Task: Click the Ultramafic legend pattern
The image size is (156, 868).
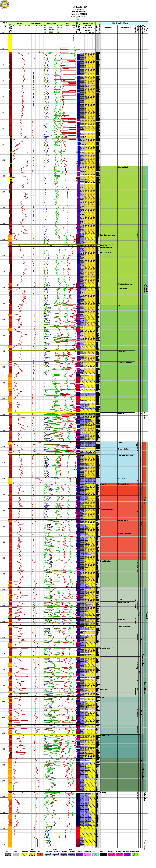Action: (x=135, y=854)
